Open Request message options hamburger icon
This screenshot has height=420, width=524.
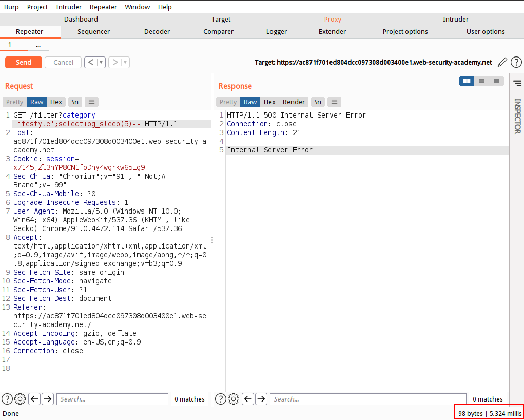91,102
